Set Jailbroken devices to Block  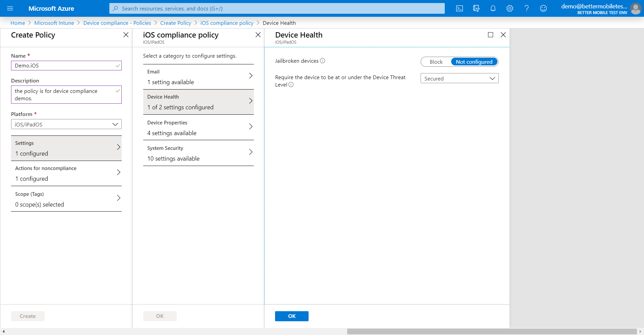click(x=436, y=62)
